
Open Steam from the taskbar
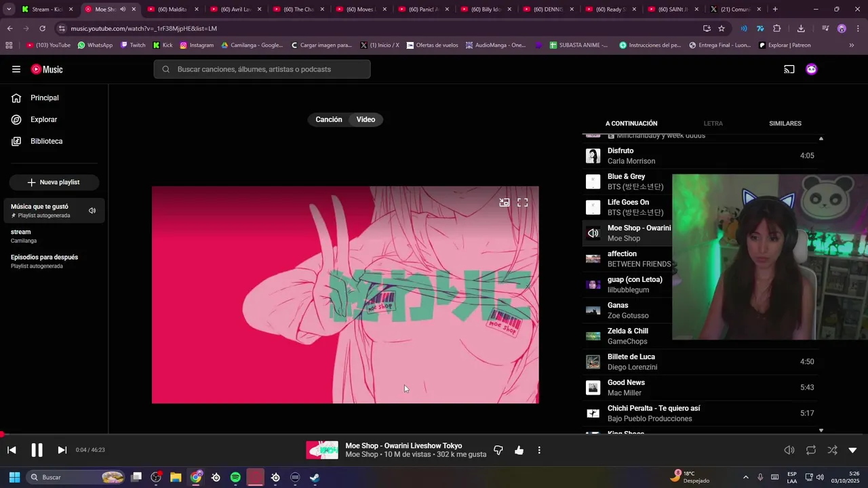click(315, 477)
